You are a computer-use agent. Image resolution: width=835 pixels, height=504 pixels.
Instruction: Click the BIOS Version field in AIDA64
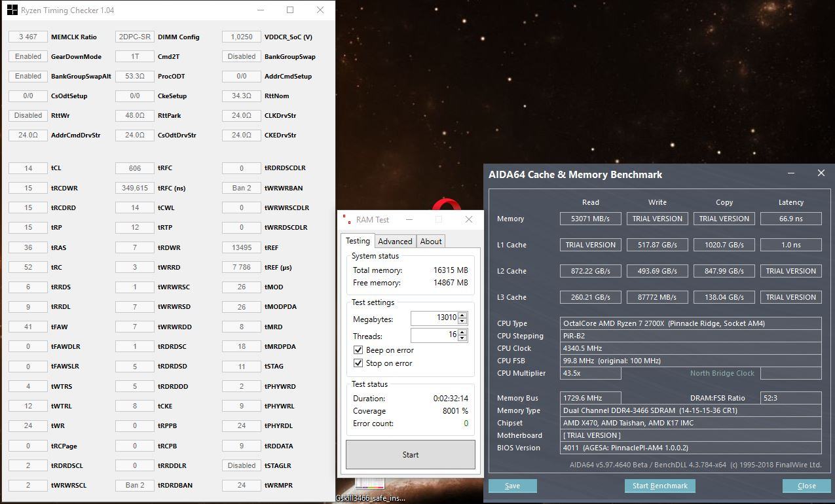pos(692,448)
